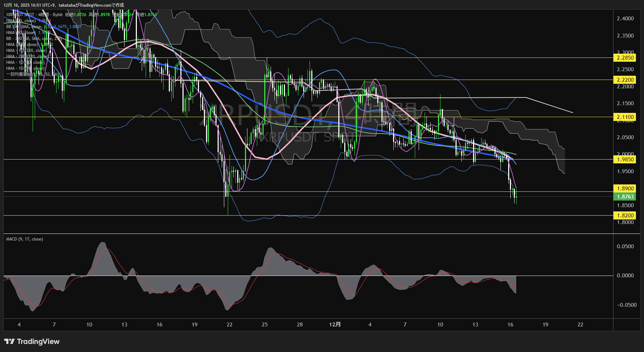Click the yellow 1.9850 price level tag
This screenshot has height=352, width=644.
pos(625,160)
